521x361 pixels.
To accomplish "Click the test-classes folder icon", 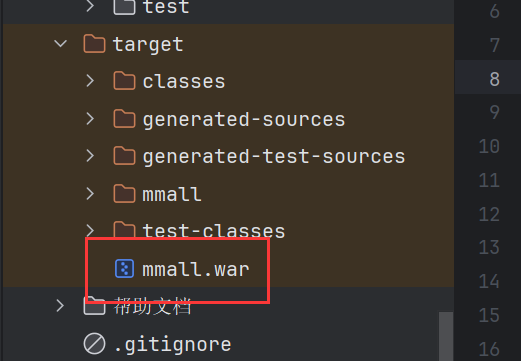I will [124, 229].
